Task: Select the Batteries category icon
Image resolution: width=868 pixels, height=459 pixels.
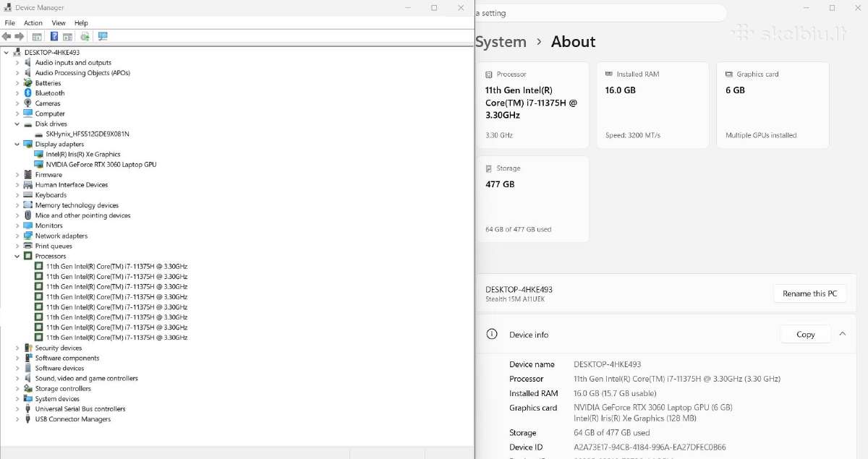Action: coord(28,83)
